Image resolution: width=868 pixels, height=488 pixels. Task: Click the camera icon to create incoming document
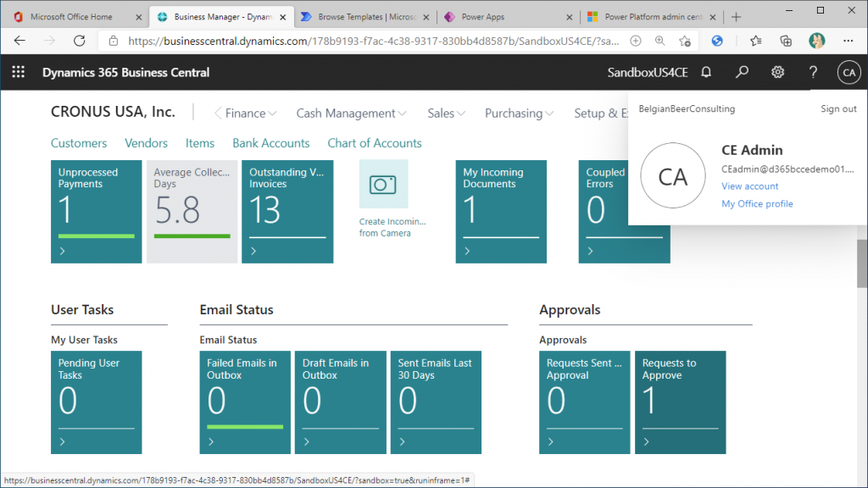point(383,184)
